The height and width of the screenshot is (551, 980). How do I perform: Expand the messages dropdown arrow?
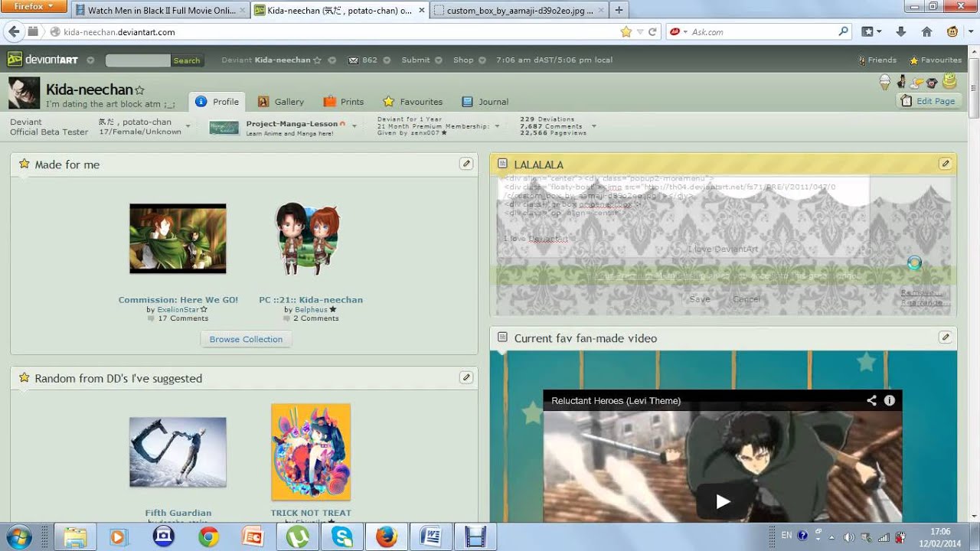coord(387,60)
